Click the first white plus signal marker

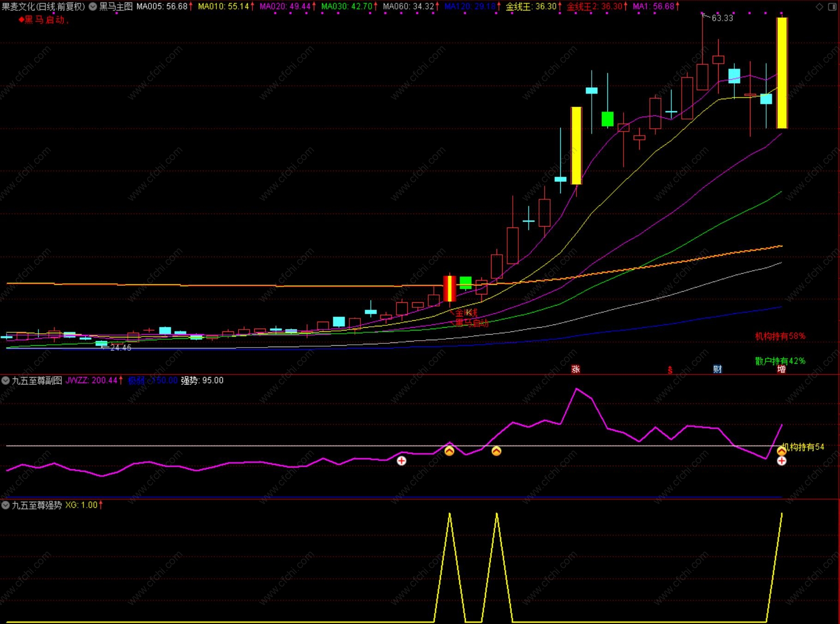[402, 461]
